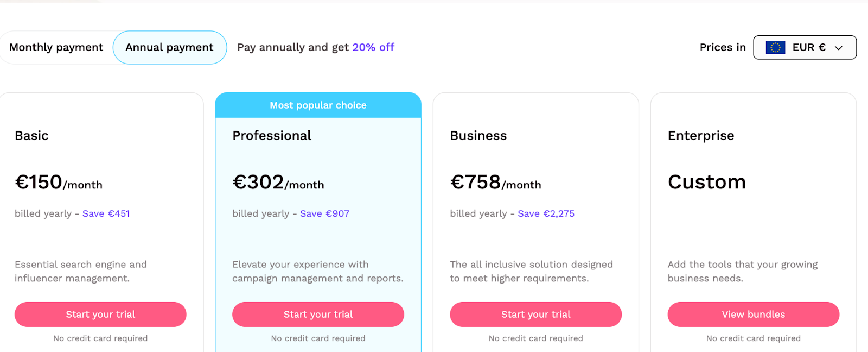This screenshot has width=868, height=352.
Task: Select the Professional plan heading
Action: (272, 135)
